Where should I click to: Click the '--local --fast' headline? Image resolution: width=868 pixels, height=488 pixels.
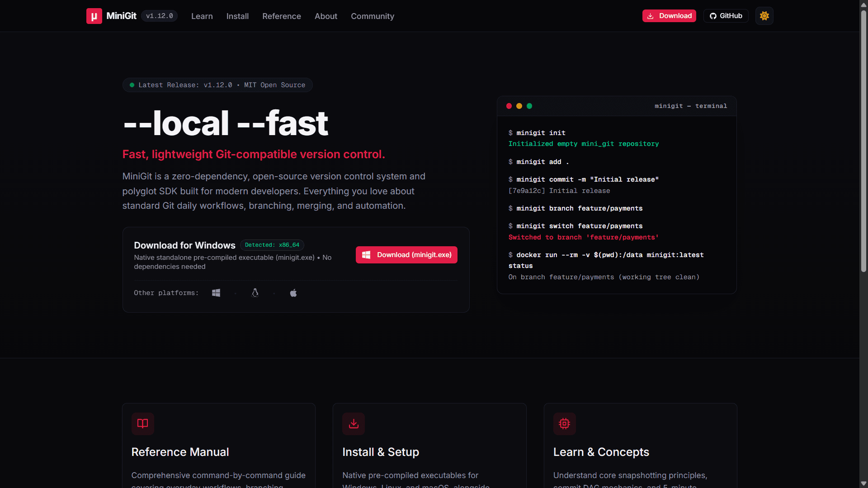[225, 123]
